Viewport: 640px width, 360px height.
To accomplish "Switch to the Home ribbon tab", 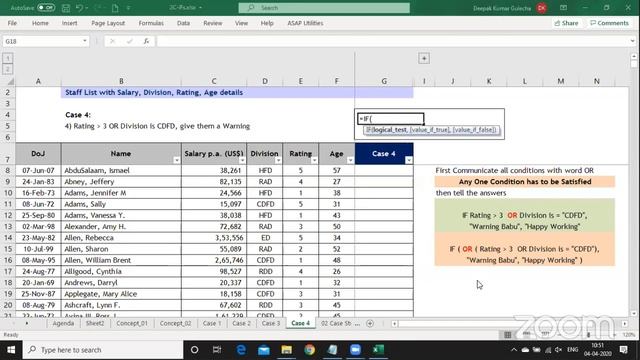I will click(40, 23).
